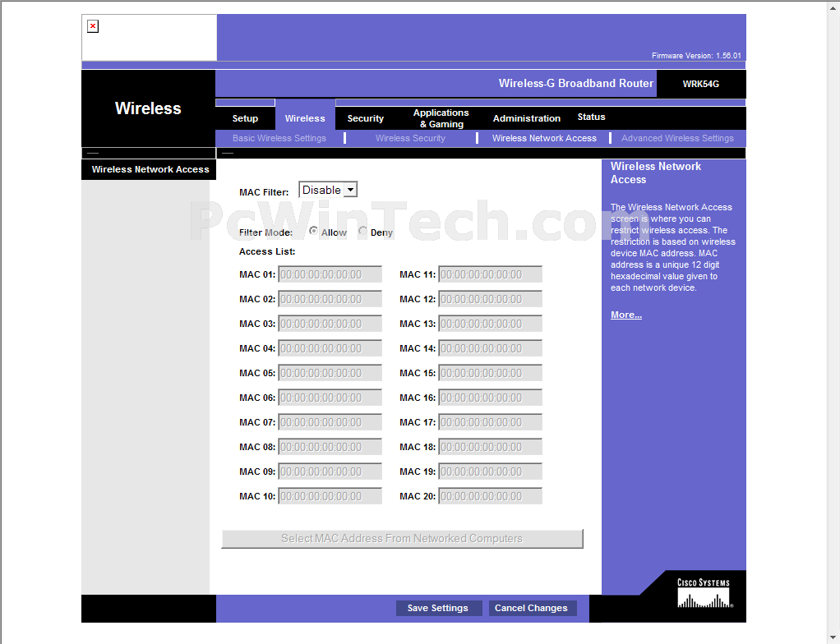Click the MAC 13 address field
The image size is (840, 644).
[x=490, y=324]
